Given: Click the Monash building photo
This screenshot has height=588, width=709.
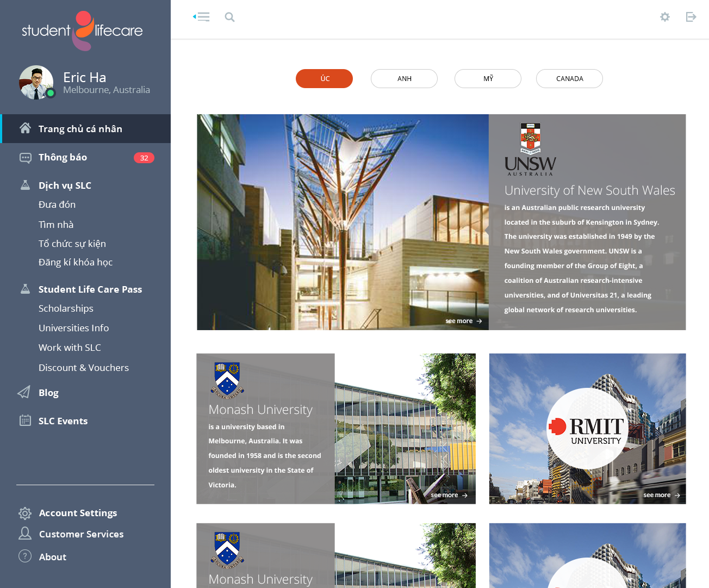Looking at the screenshot, I should [405, 429].
